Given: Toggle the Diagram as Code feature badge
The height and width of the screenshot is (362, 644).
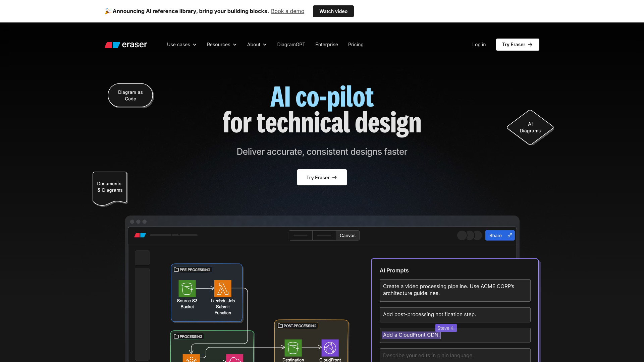Looking at the screenshot, I should coord(130,96).
